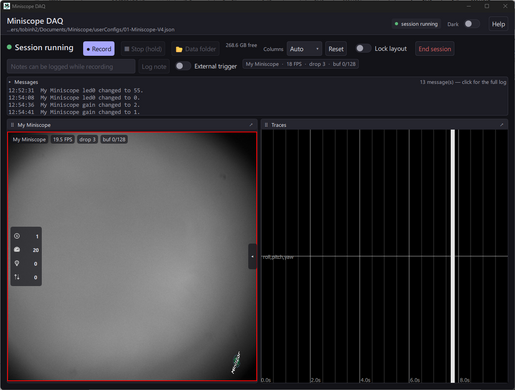515x390 pixels.
Task: Click the green Session running status dot
Action: pos(9,47)
